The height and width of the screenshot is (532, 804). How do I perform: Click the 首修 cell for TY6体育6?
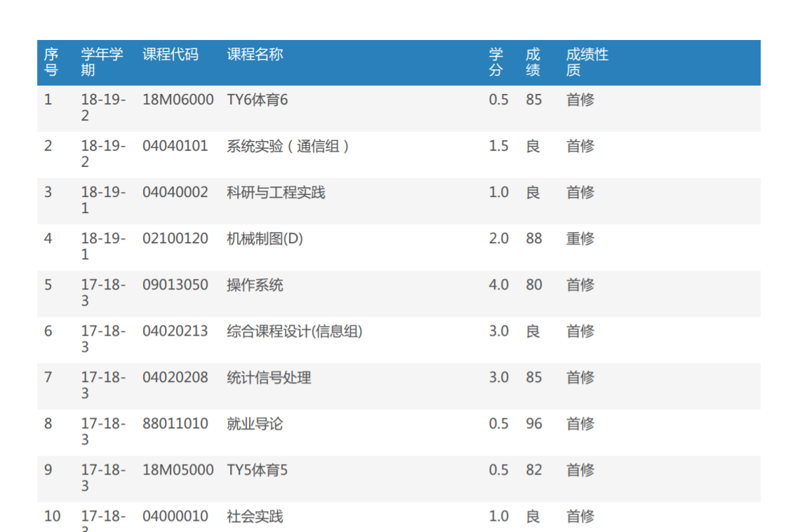[580, 100]
